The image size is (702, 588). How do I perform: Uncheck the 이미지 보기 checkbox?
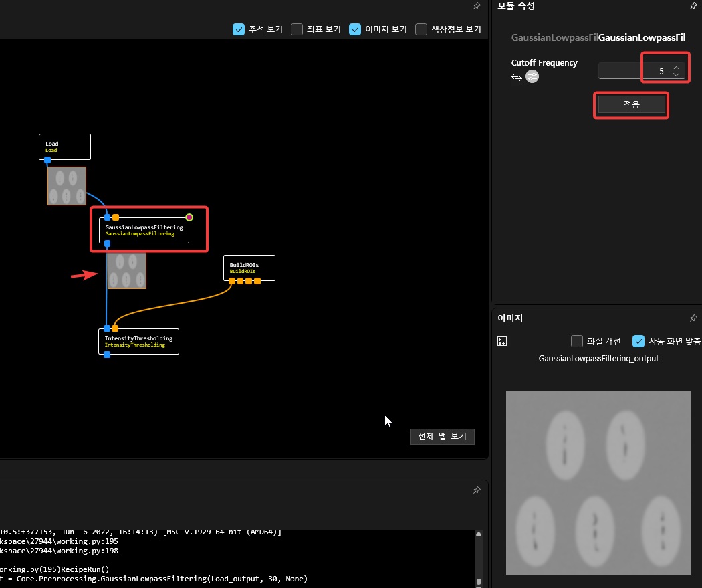click(x=355, y=29)
